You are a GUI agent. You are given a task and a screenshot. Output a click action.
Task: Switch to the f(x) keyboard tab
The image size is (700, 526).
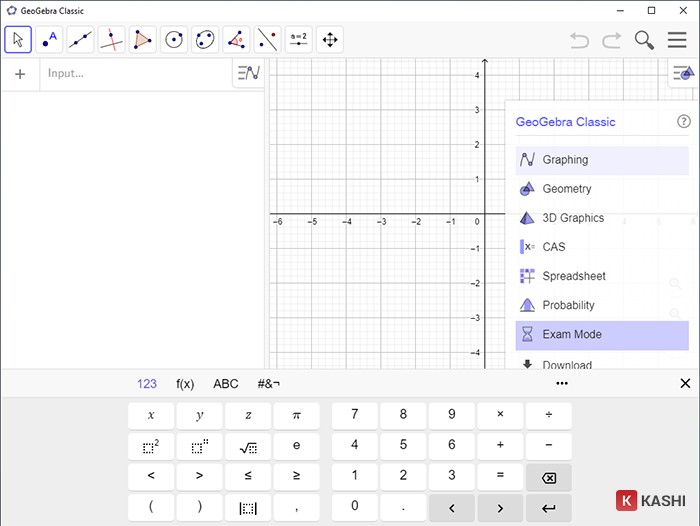(x=185, y=384)
